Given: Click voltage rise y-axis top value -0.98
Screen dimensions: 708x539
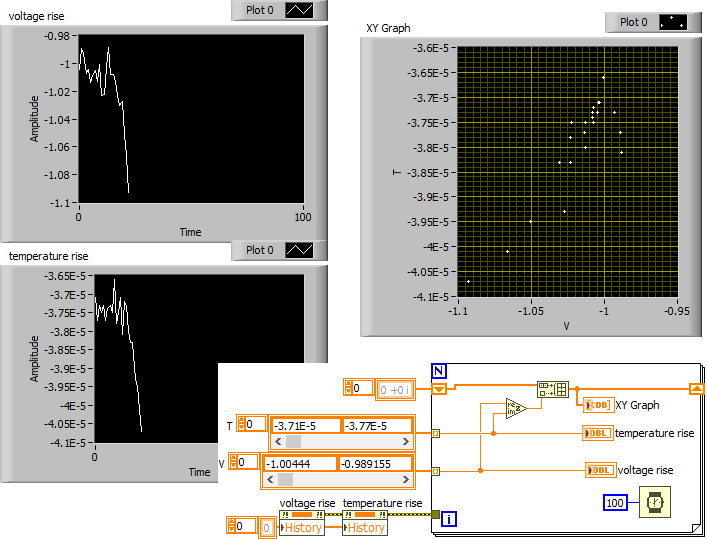Looking at the screenshot, I should click(x=57, y=36).
